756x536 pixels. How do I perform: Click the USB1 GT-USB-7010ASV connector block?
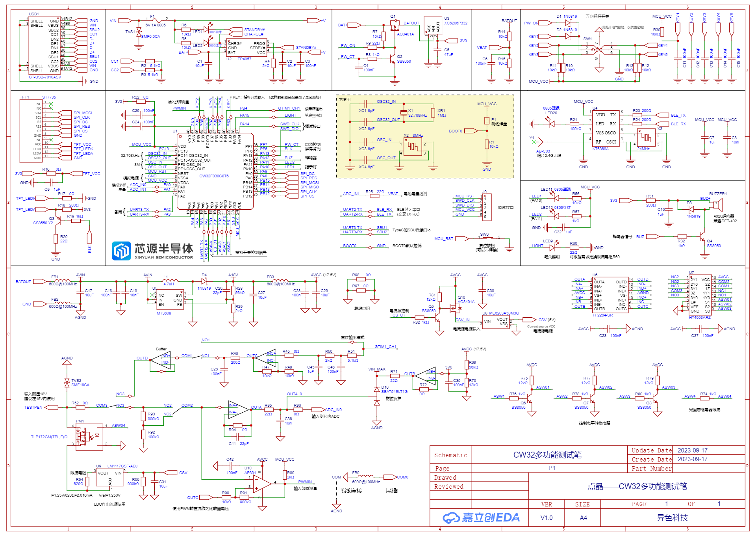pyautogui.click(x=44, y=45)
